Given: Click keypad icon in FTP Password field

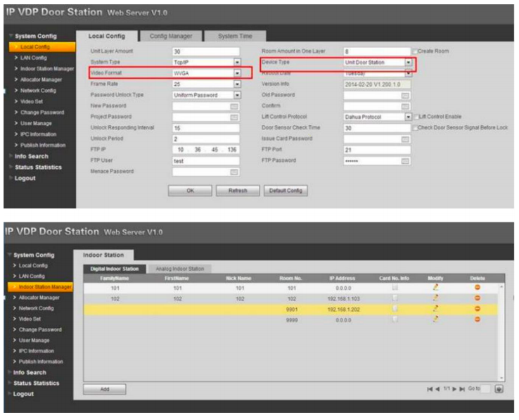Looking at the screenshot, I should (x=405, y=161).
